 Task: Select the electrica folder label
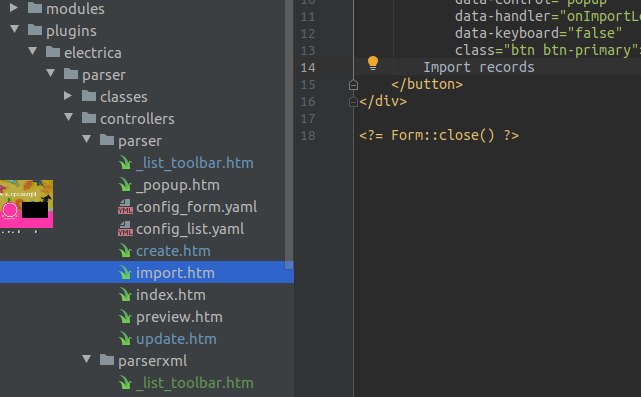coord(93,53)
